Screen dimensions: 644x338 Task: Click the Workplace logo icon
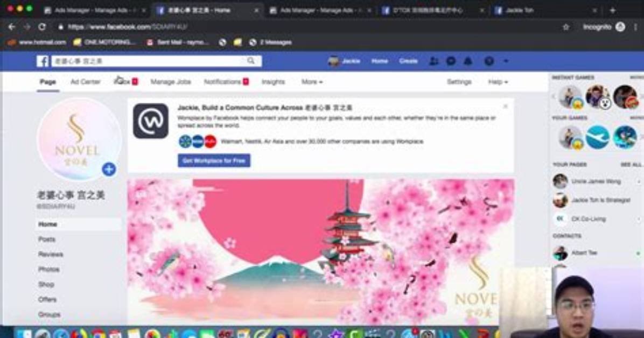pyautogui.click(x=151, y=121)
